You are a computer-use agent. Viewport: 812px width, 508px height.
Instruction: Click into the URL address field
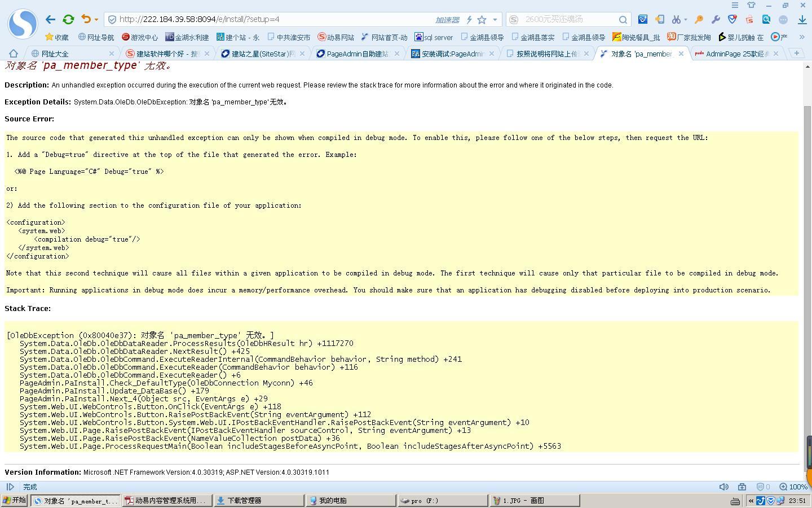(x=271, y=19)
